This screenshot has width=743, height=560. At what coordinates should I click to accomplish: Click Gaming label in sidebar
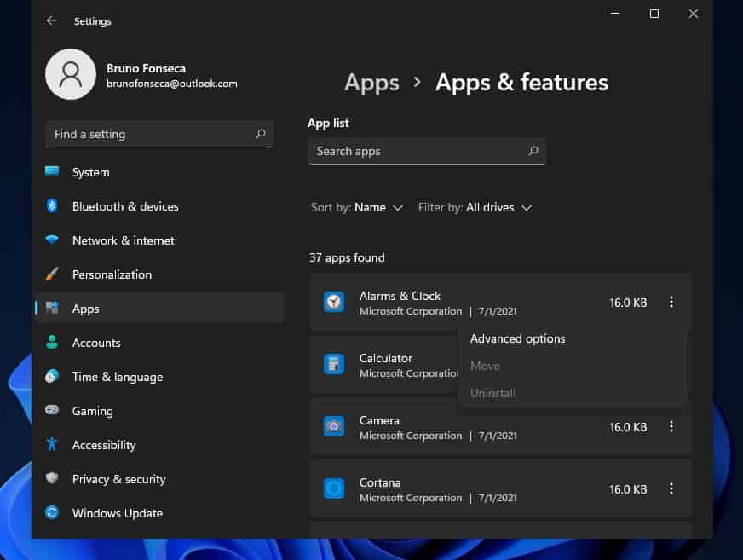tap(93, 411)
